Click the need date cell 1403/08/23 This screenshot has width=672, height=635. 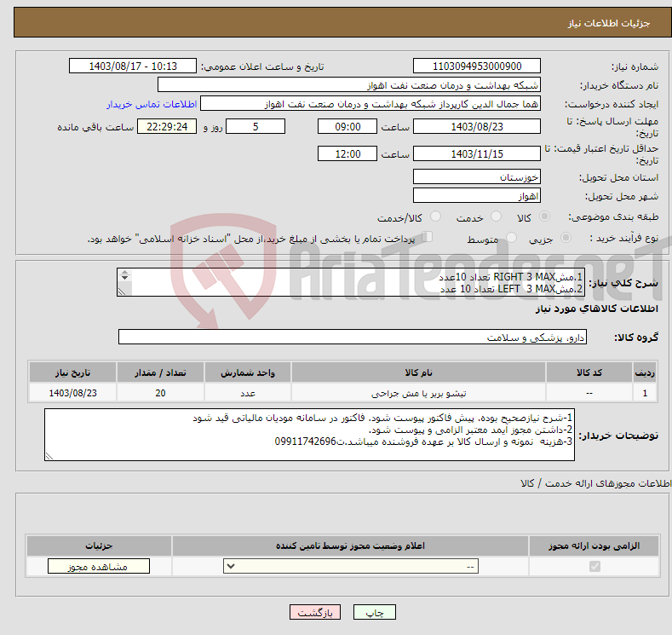pos(72,393)
